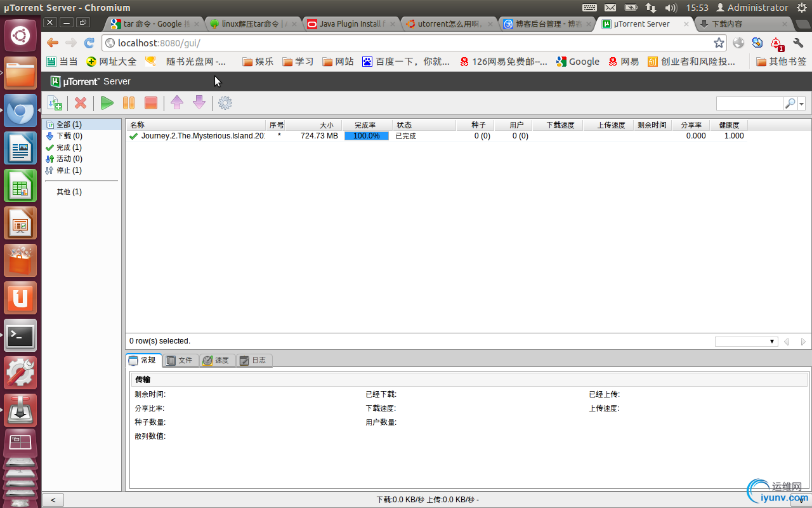
Task: Open the 网站 bookmark folder
Action: (x=338, y=62)
